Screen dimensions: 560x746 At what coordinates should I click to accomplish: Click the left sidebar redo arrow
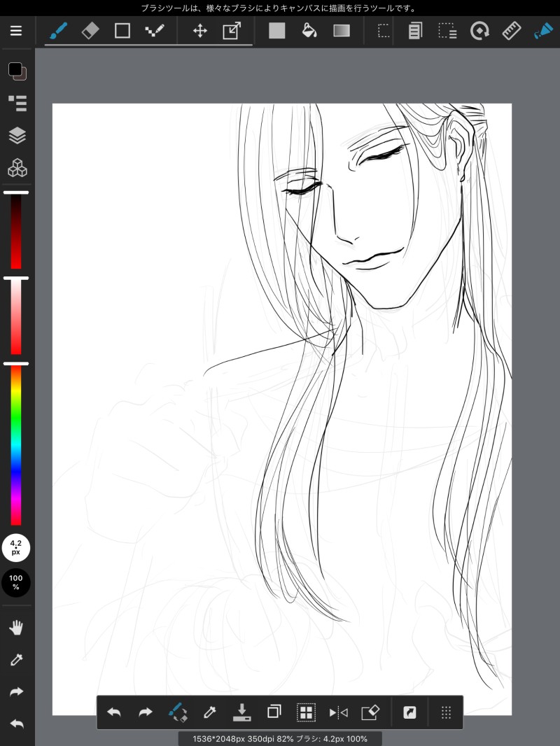coord(16,691)
